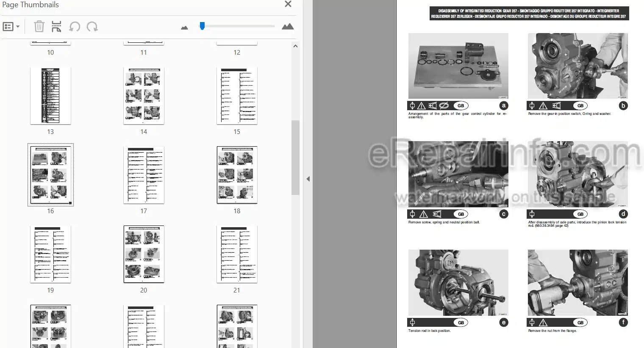Viewport: 644px width, 348px height.
Task: Rotate pages clockwise
Action: coord(92,27)
